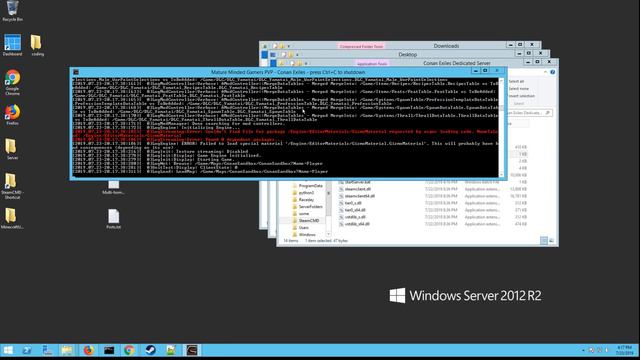640x360 pixels.
Task: Open the Compressed Folder Tools tab in Downloads
Action: (x=361, y=46)
